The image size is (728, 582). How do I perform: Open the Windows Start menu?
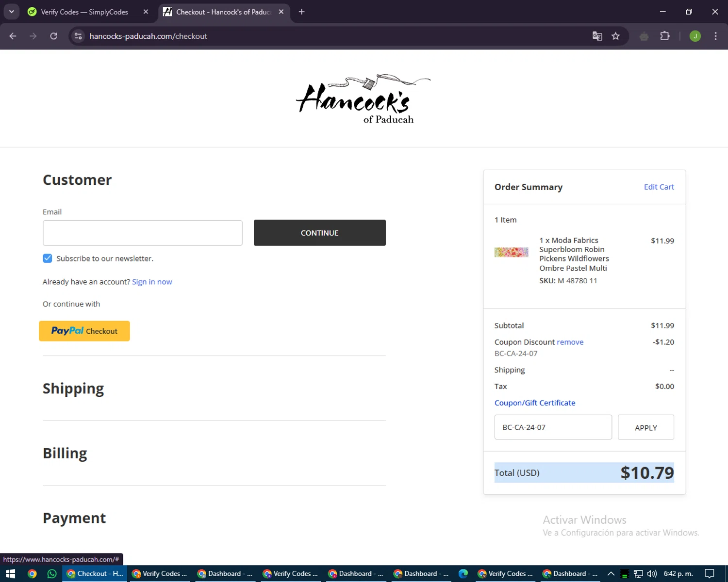[10, 574]
